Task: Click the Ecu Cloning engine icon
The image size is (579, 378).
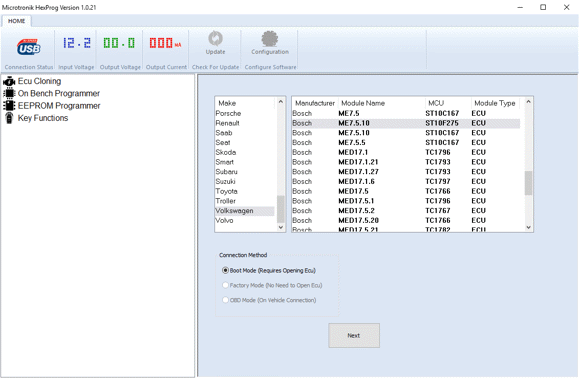Action: (9, 81)
